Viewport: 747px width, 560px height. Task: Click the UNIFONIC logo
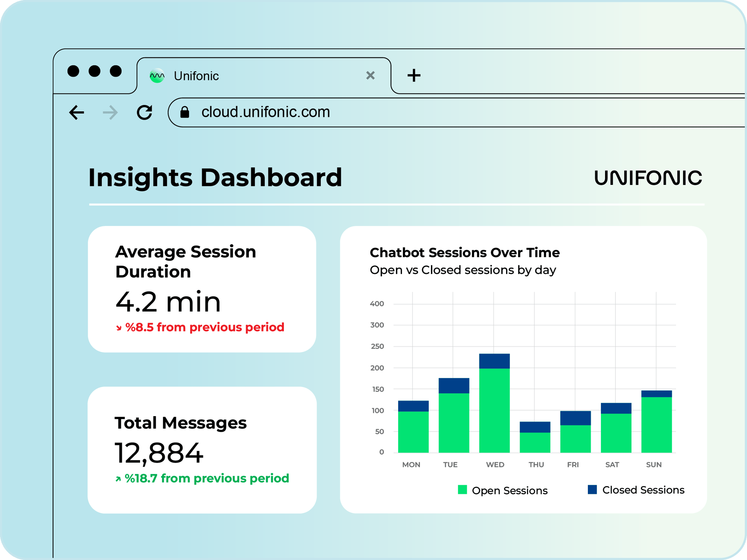point(648,178)
